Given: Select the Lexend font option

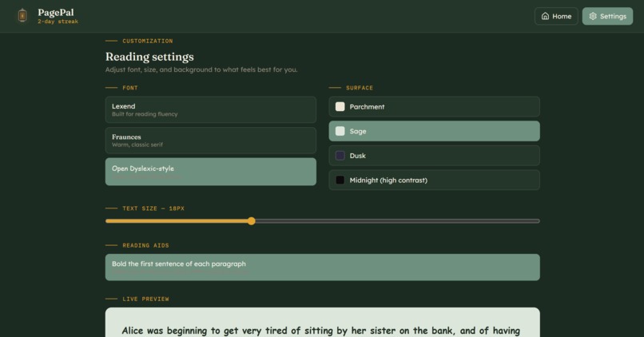Looking at the screenshot, I should (211, 109).
